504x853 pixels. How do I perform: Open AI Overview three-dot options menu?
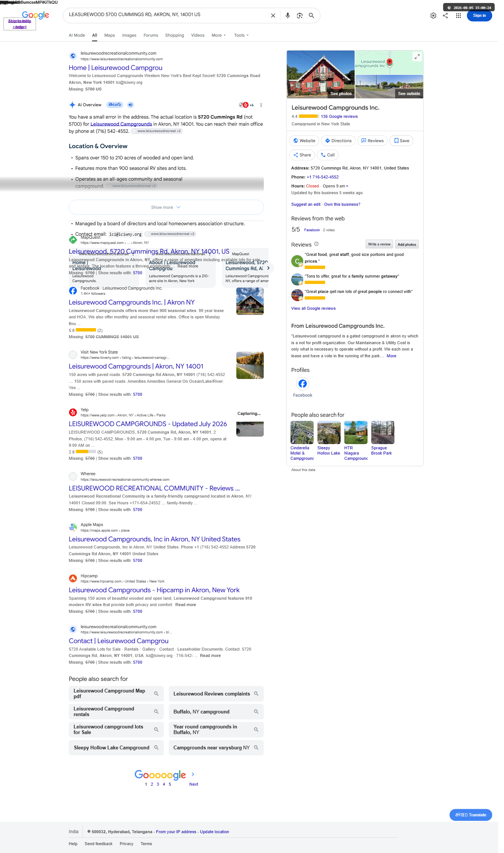click(x=261, y=105)
